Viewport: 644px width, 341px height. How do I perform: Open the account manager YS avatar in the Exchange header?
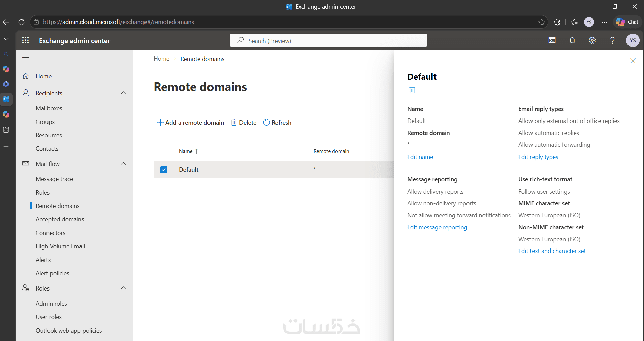click(633, 41)
